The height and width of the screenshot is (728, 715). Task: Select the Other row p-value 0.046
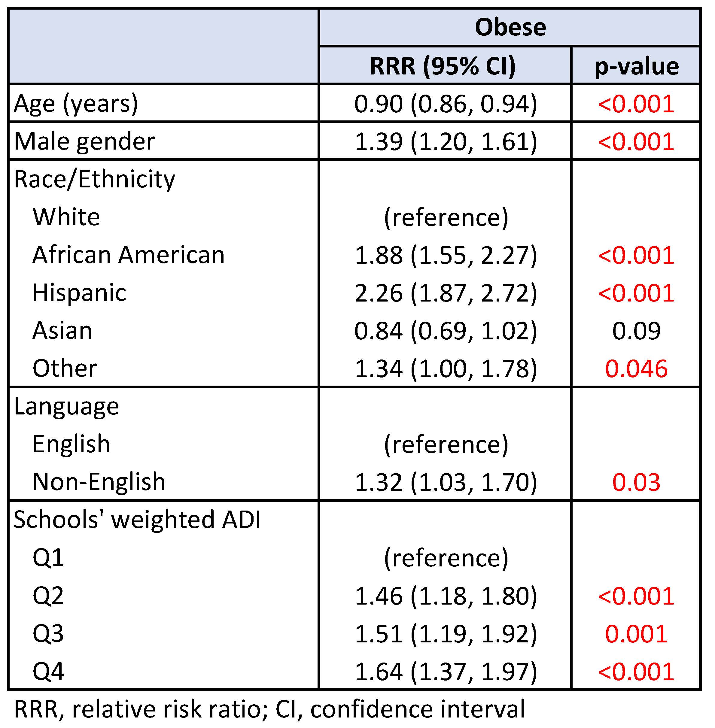pyautogui.click(x=636, y=369)
